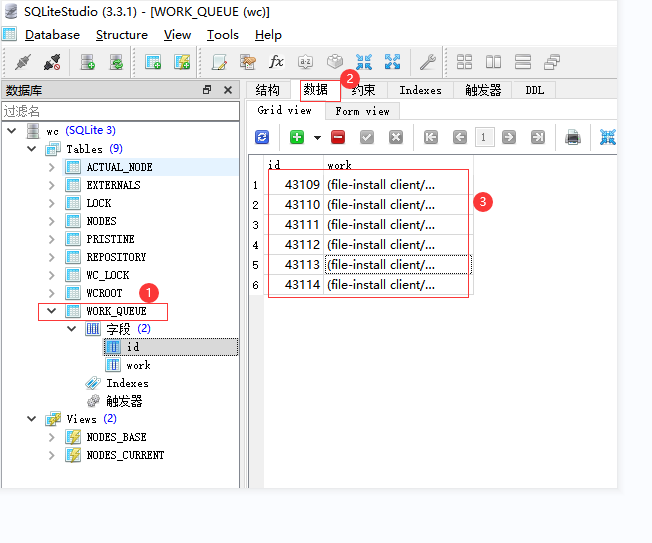Click the print data icon
Viewport: 652px width, 543px height.
572,137
